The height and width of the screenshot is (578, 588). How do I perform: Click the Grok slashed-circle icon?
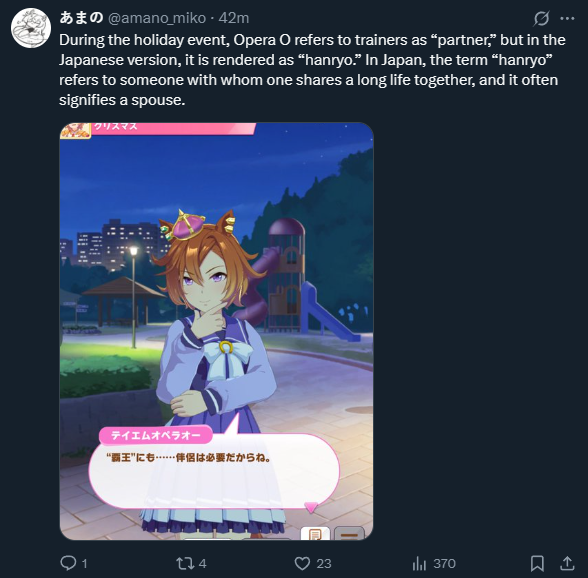coord(542,18)
